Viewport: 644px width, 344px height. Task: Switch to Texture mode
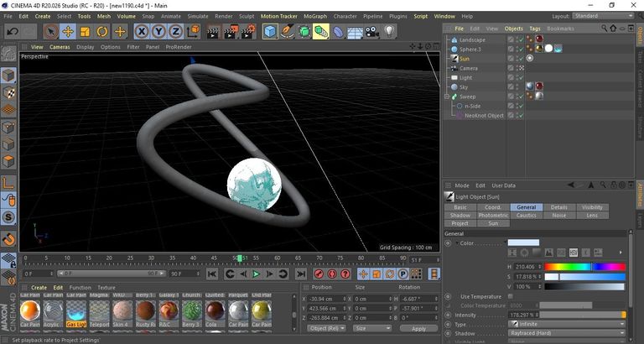point(8,92)
